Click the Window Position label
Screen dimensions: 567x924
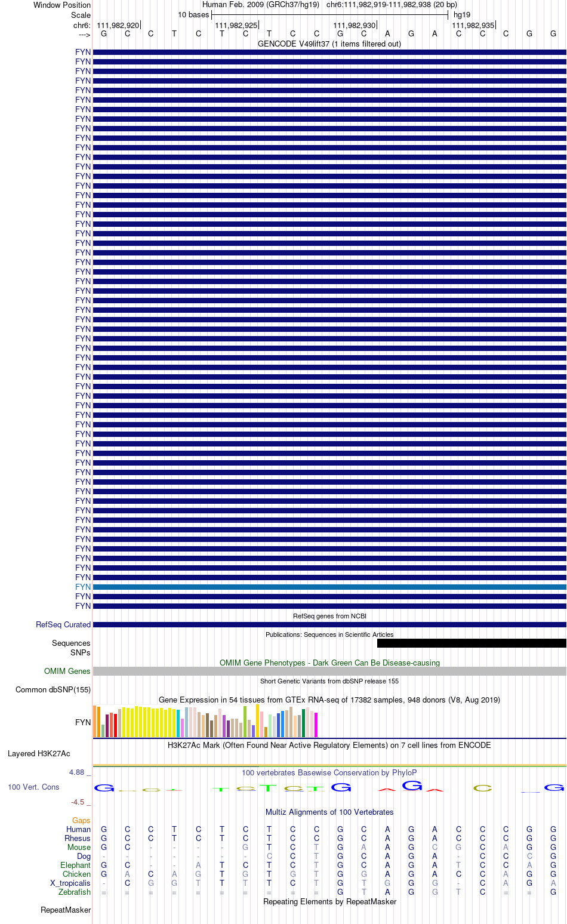point(62,5)
